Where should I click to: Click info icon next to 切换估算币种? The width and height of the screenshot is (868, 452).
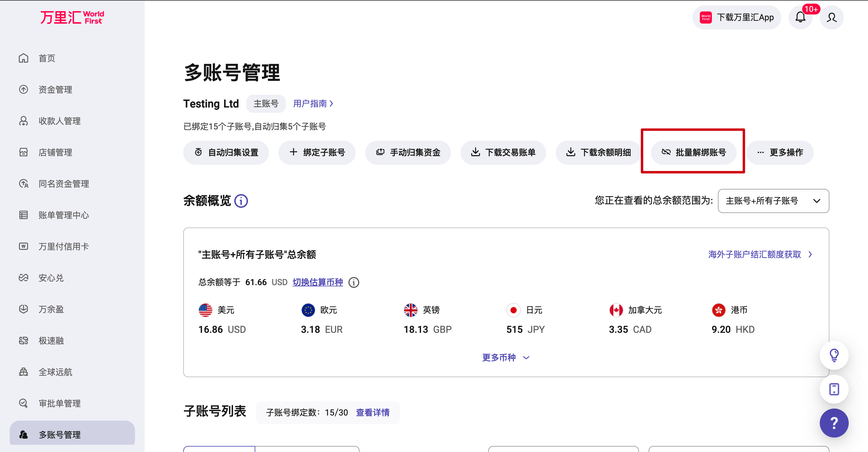click(354, 282)
